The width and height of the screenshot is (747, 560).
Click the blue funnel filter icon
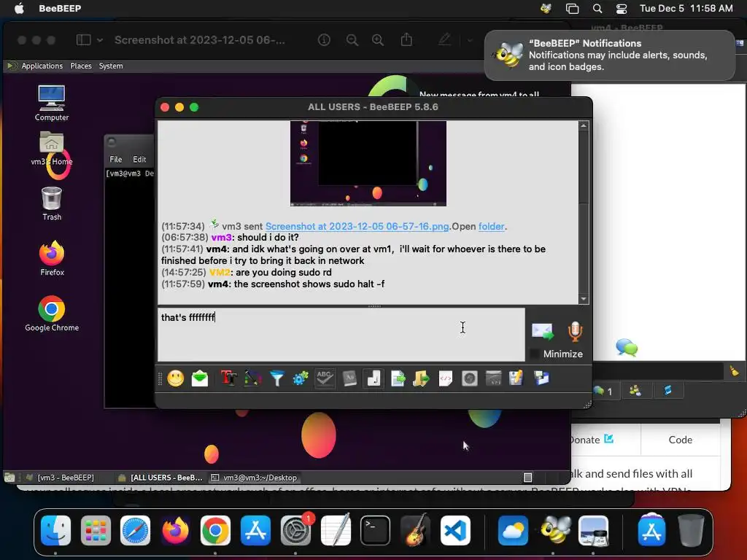pos(276,378)
